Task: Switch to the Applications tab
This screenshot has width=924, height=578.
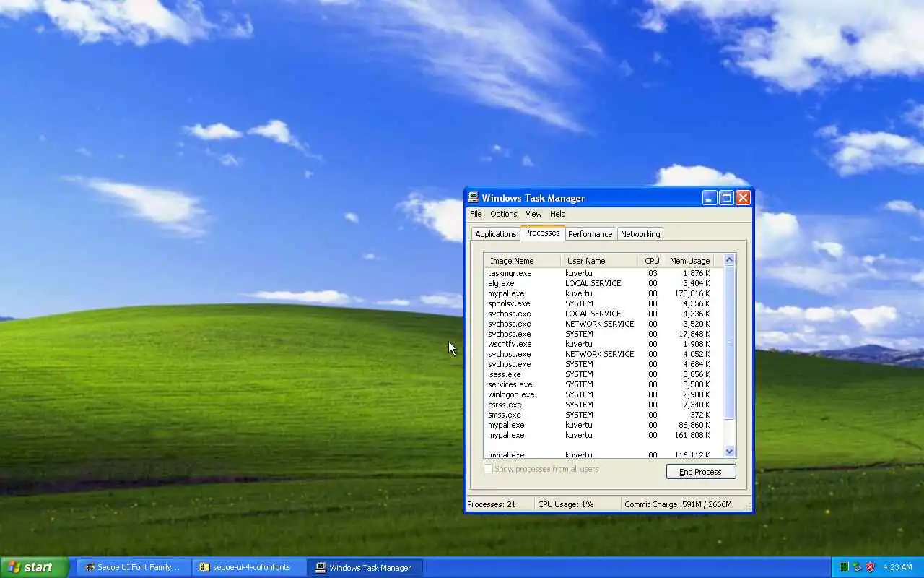Action: [495, 234]
